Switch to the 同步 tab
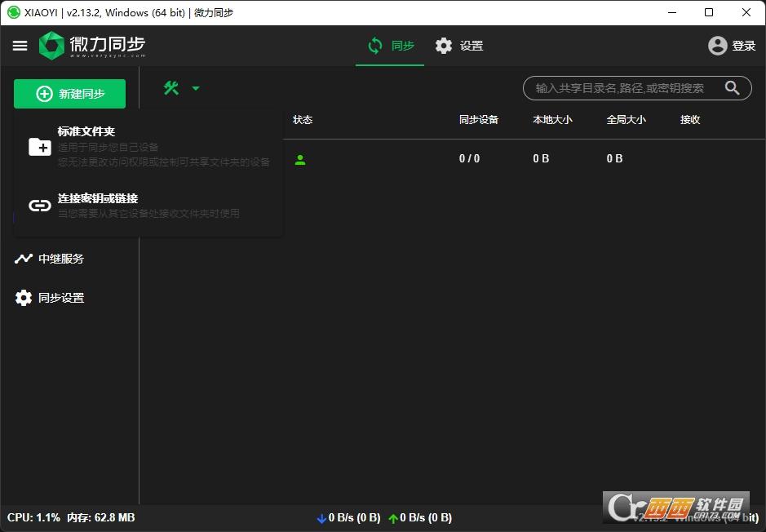Screen dimensions: 766x532 [390, 46]
